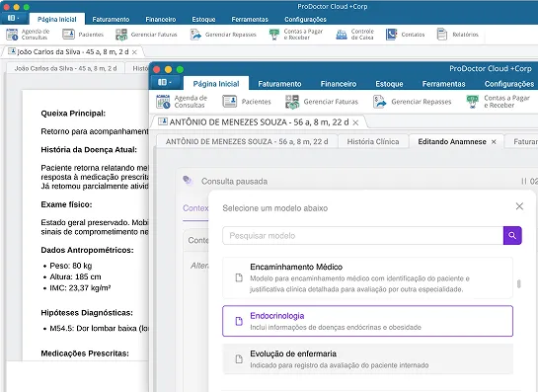538x392 pixels.
Task: Click Contas a Pagar e Receber in front window
Action: (x=498, y=102)
